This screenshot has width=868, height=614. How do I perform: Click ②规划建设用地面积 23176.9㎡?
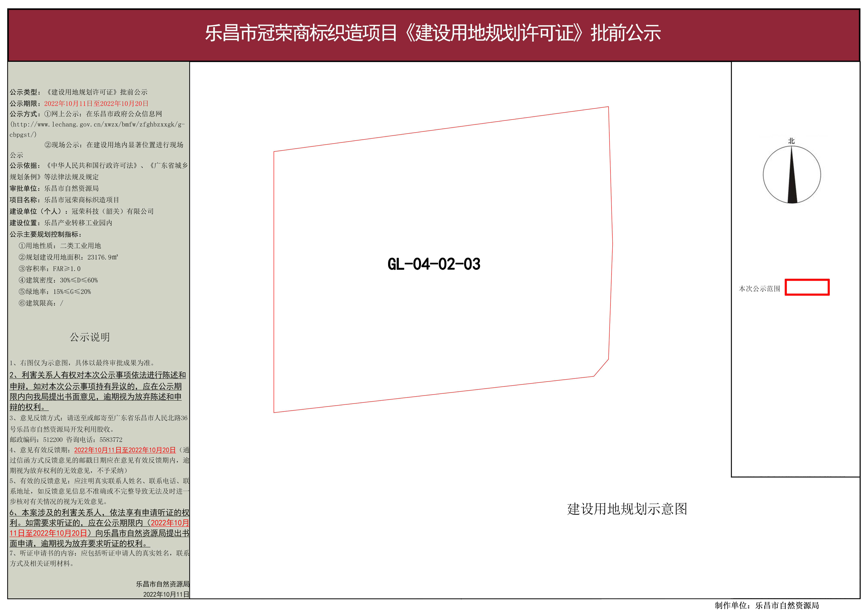click(x=68, y=257)
